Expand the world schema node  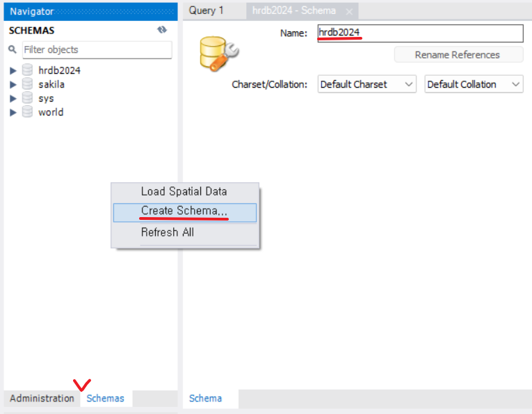click(13, 112)
